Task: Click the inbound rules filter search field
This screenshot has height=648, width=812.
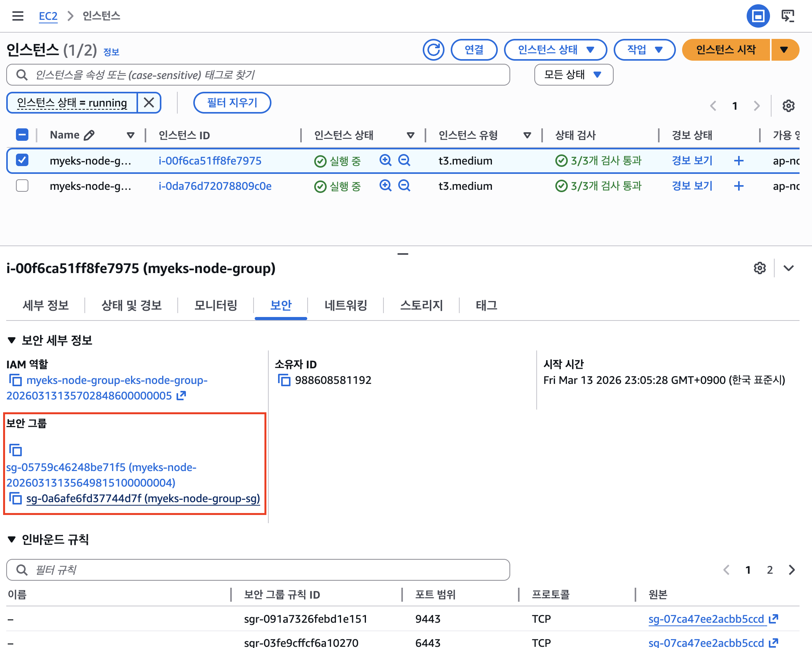Action: tap(257, 570)
